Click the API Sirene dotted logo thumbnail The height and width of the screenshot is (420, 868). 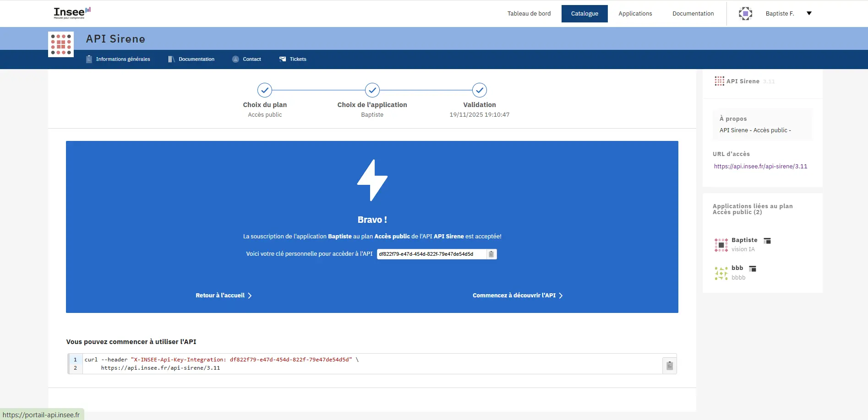click(61, 44)
